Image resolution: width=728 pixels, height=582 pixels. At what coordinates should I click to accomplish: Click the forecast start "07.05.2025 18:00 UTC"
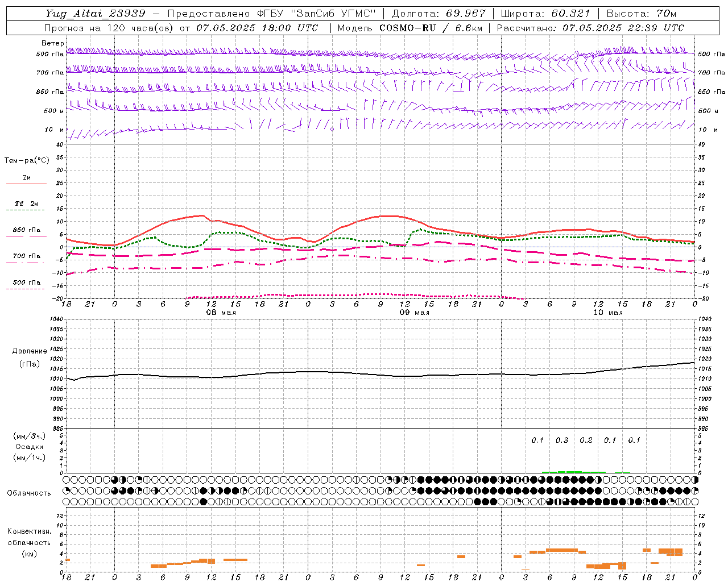(x=257, y=28)
